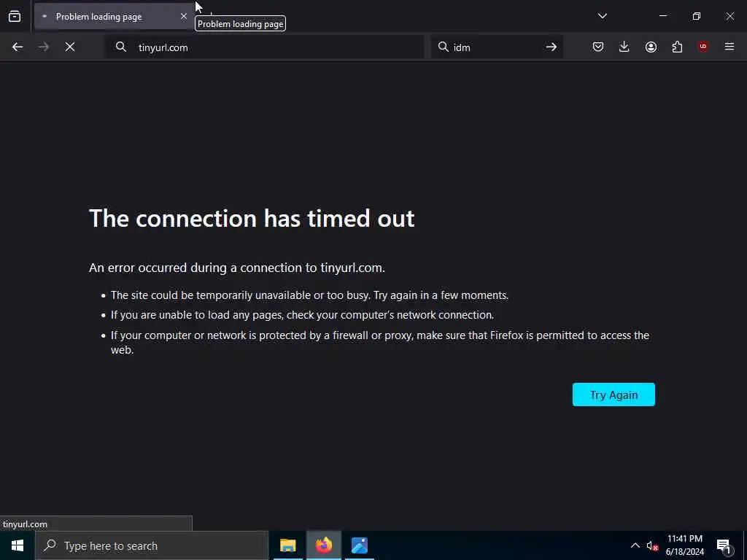
Task: Click the temporarily unavailable bullet text
Action: [x=309, y=295]
